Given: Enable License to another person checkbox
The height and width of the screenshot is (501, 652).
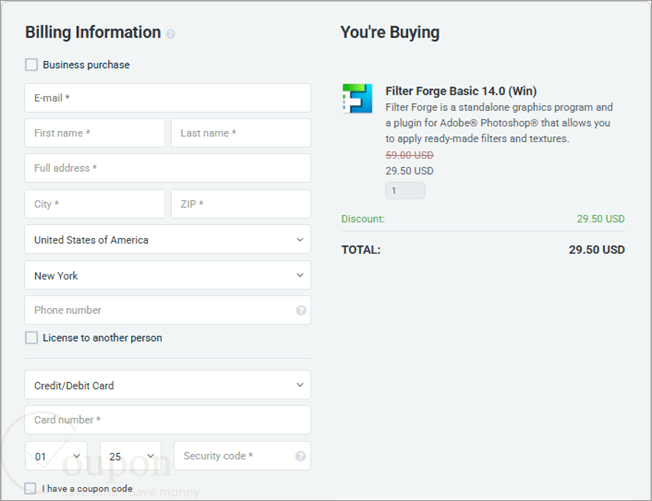Looking at the screenshot, I should coord(31,338).
